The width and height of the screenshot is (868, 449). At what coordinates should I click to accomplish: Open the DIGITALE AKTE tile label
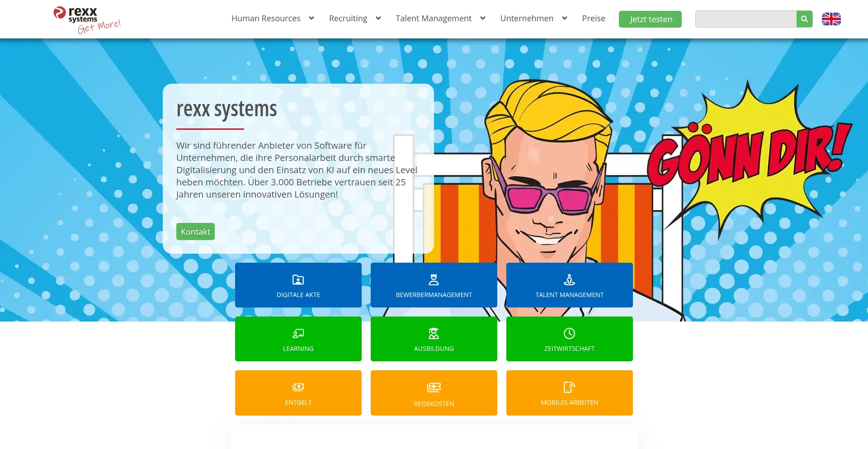[x=298, y=295]
